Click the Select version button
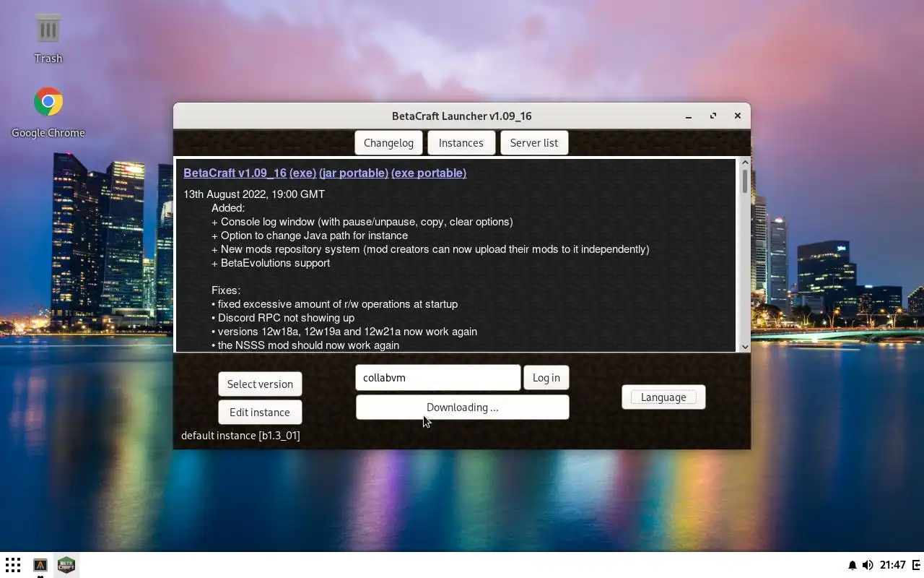 tap(260, 384)
